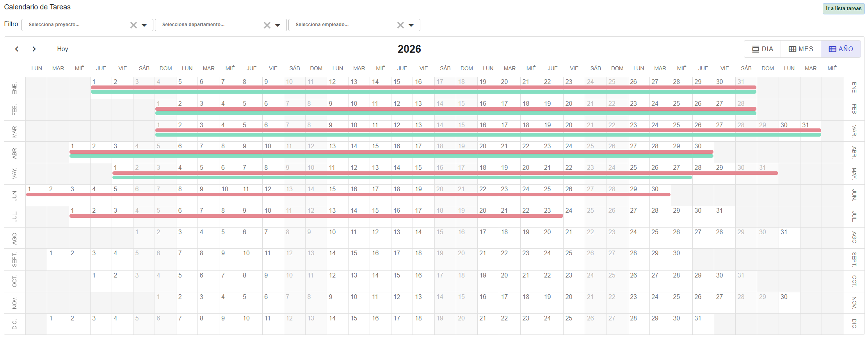Clear the project filter with X icon
This screenshot has width=868, height=338.
pos(133,25)
